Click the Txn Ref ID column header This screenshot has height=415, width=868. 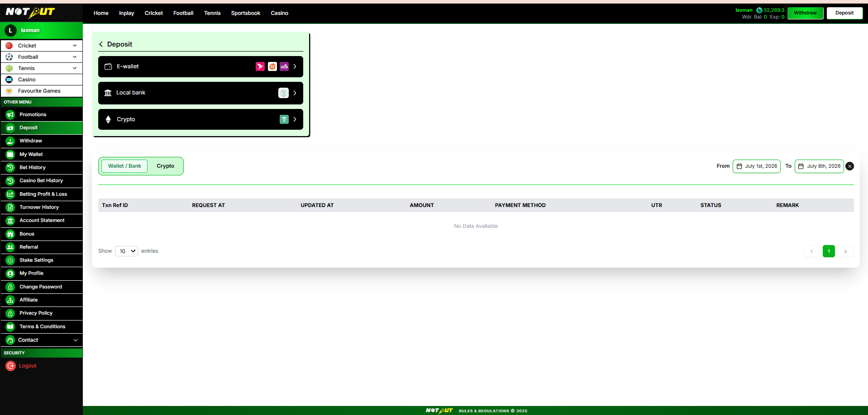pyautogui.click(x=115, y=205)
